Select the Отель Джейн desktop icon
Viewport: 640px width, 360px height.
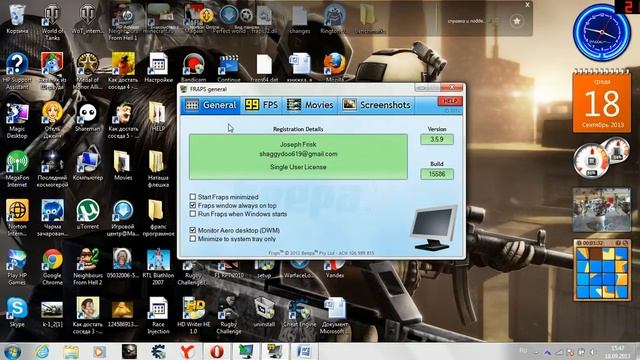click(x=52, y=120)
